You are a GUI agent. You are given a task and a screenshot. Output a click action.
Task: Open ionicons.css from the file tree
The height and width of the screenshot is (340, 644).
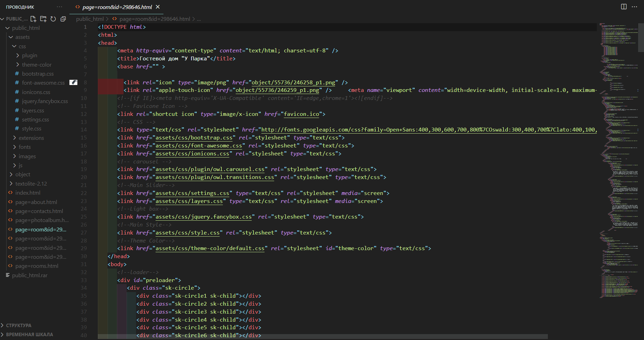click(36, 92)
